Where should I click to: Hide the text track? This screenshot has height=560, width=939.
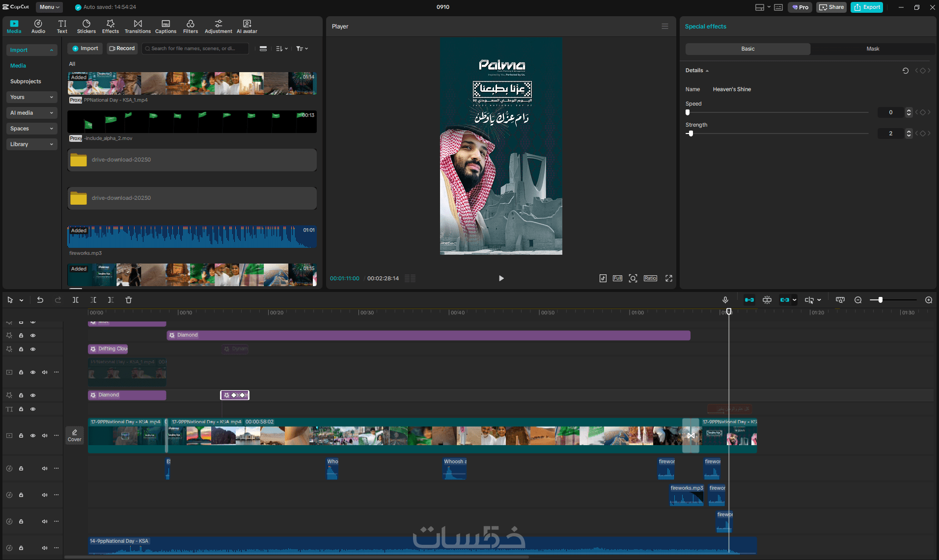pos(33,409)
